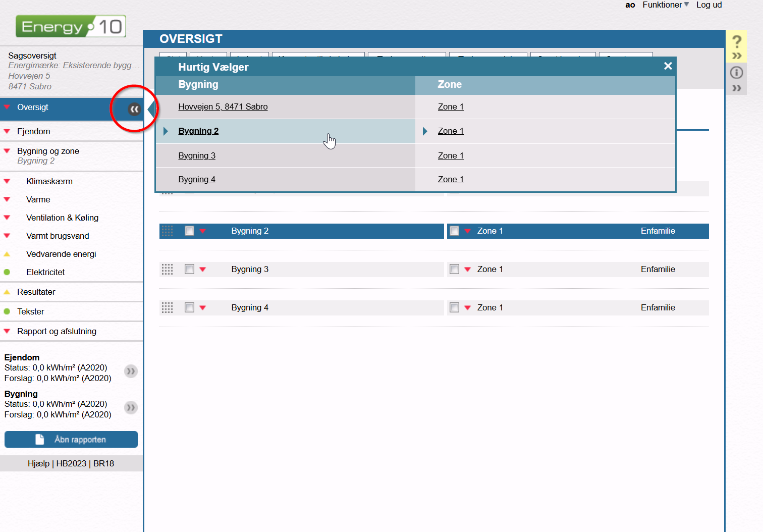Click Log ud in the top bar

coord(708,5)
